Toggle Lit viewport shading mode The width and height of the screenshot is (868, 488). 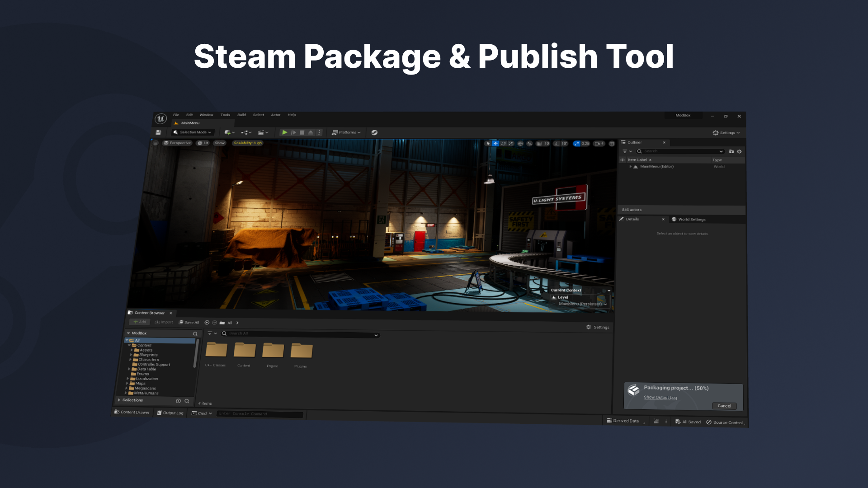(203, 143)
